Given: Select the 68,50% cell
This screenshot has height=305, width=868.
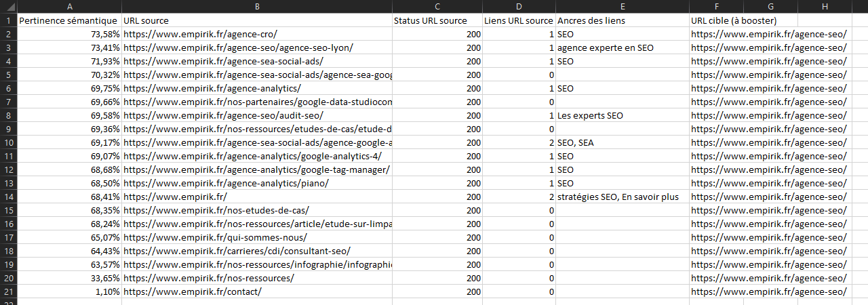Looking at the screenshot, I should click(x=69, y=183).
